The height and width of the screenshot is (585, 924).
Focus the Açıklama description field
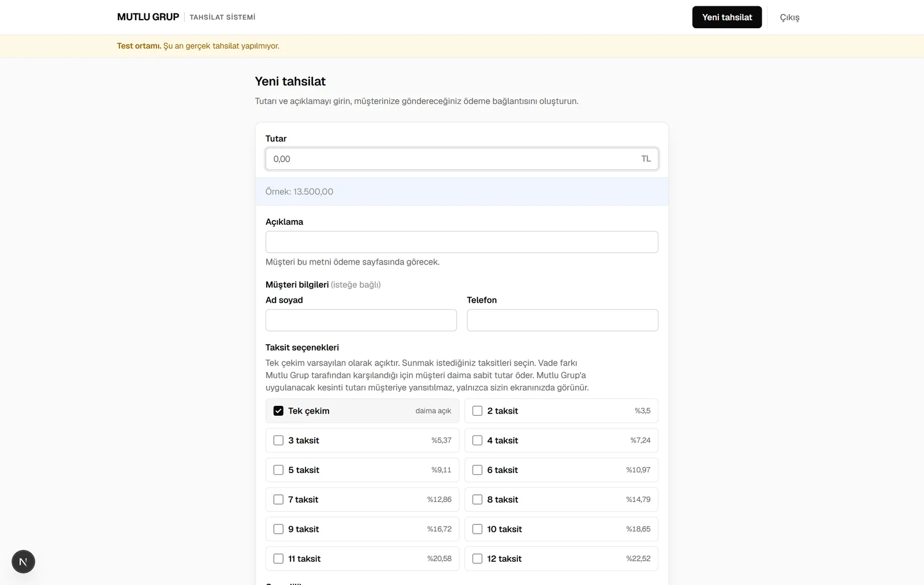[461, 242]
